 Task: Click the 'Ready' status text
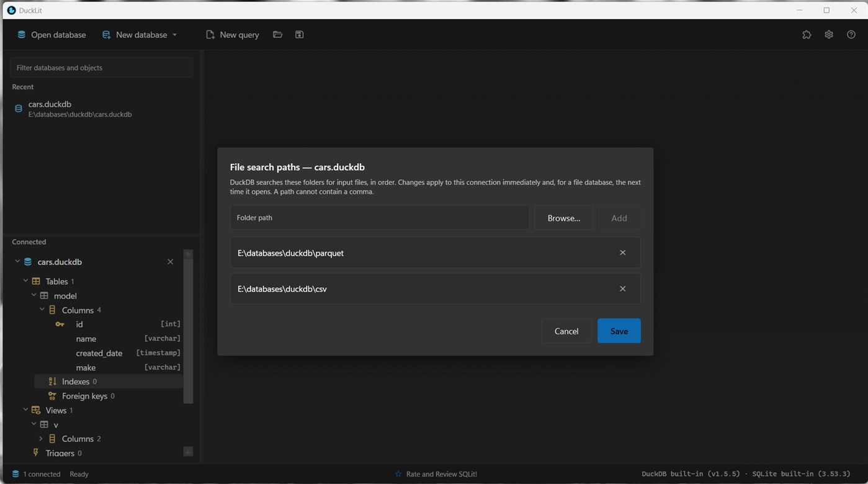point(79,474)
